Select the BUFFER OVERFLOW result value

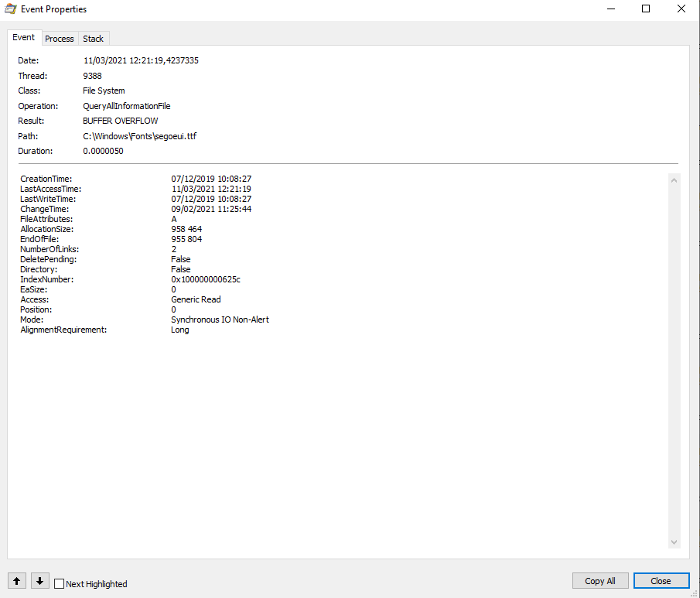(x=121, y=121)
